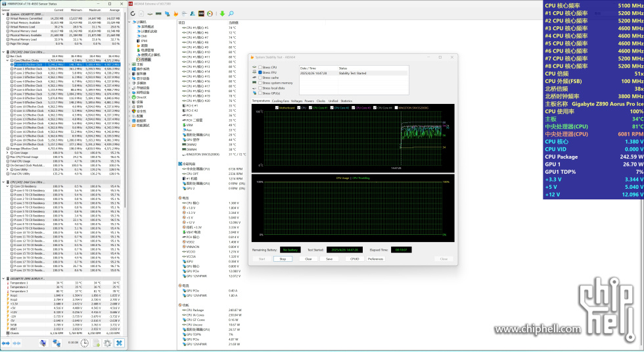The image size is (644, 352).
Task: Click the CPU chip icon beside Stress CPU
Action: click(254, 67)
